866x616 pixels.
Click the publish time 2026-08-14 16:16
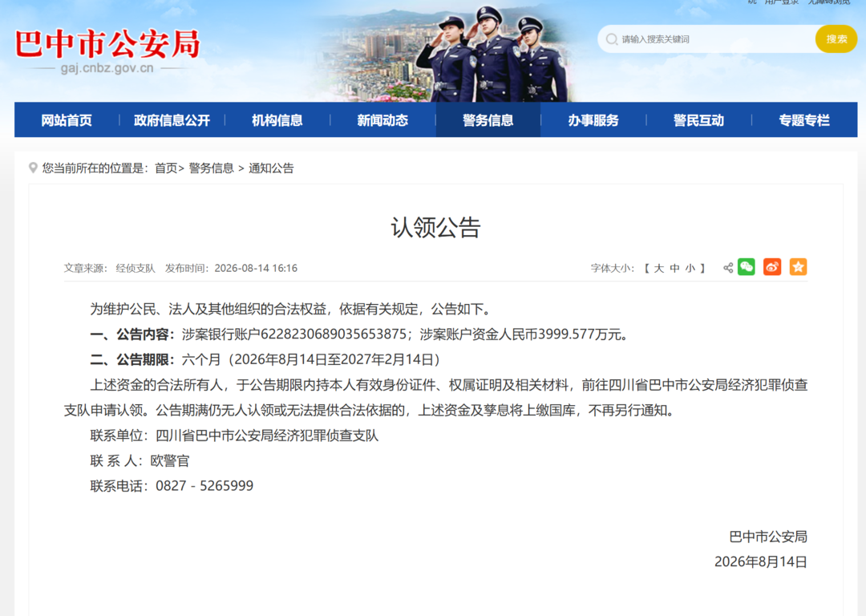pyautogui.click(x=256, y=269)
